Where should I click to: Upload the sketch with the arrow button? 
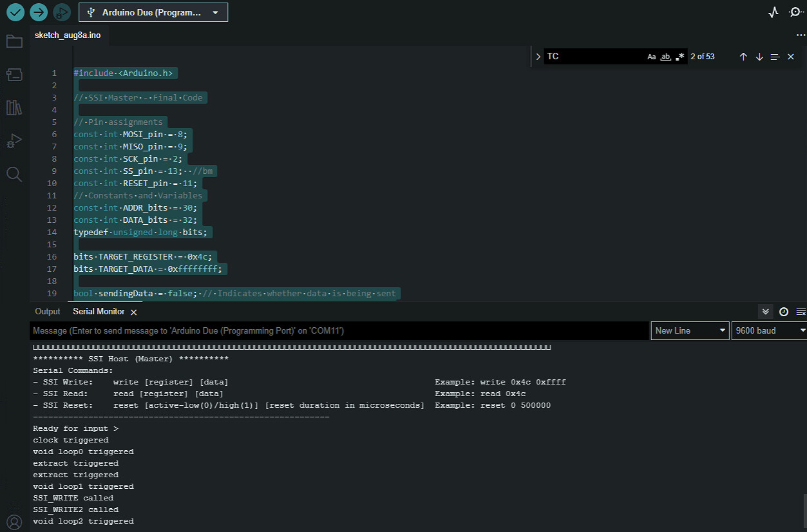(39, 12)
